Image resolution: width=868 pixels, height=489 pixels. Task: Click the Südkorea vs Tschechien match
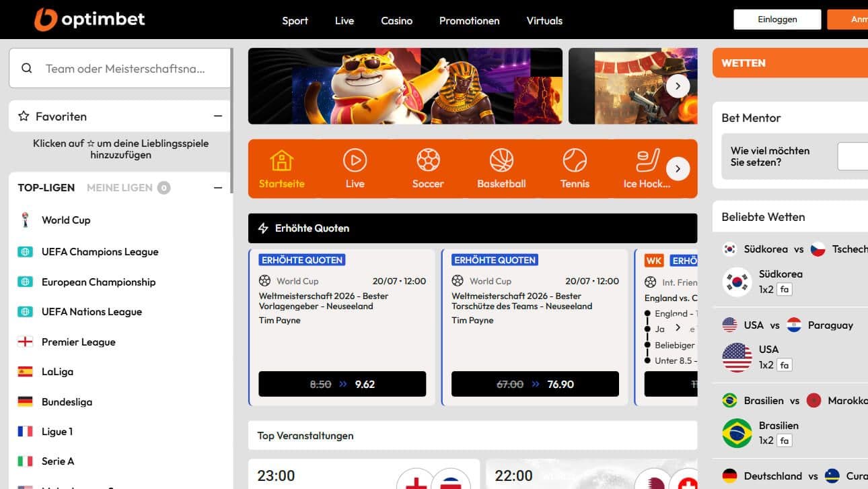click(x=795, y=249)
